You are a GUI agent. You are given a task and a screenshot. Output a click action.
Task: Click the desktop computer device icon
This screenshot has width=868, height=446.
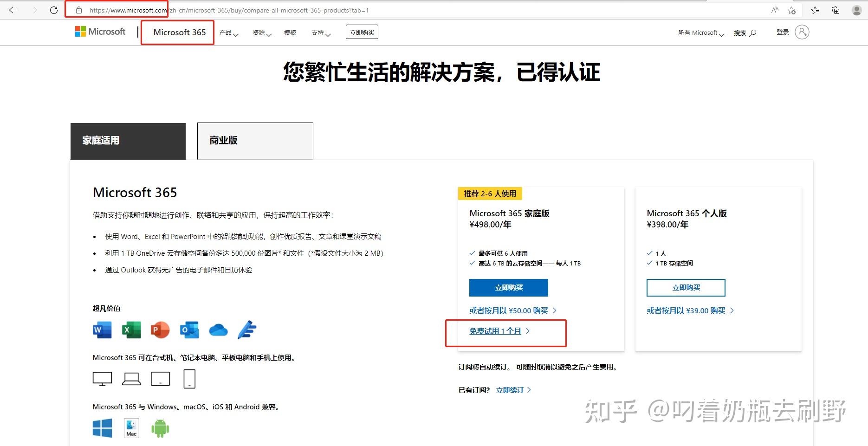[102, 379]
